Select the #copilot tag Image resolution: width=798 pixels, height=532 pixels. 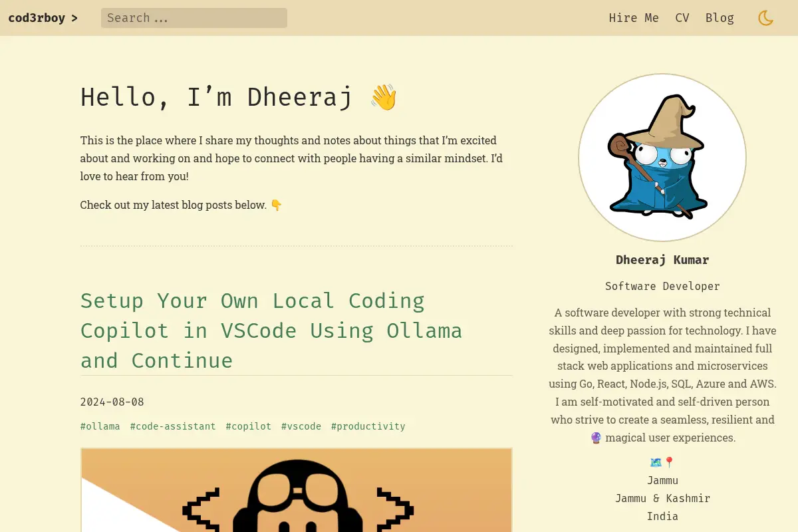tap(249, 426)
